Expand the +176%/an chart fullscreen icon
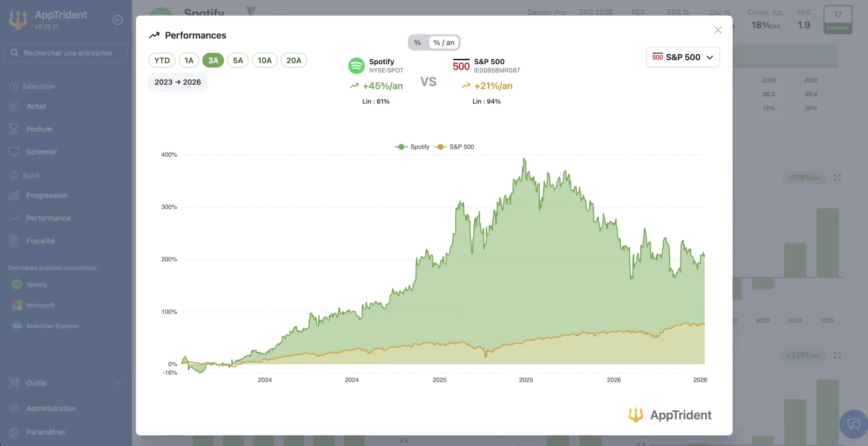This screenshot has height=446, width=868. click(837, 178)
